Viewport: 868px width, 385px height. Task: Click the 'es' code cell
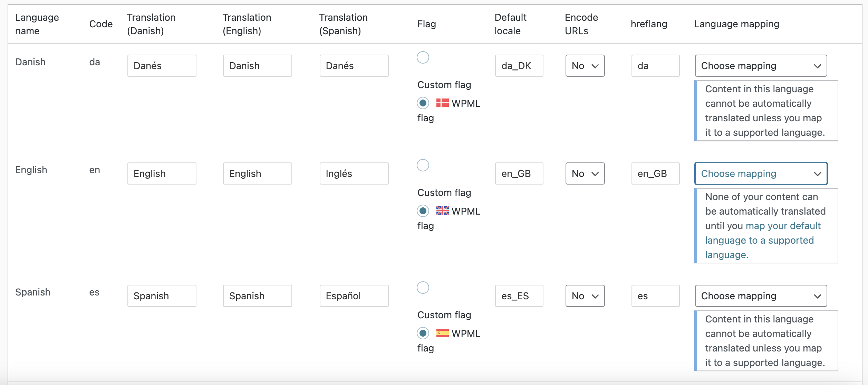pos(94,292)
